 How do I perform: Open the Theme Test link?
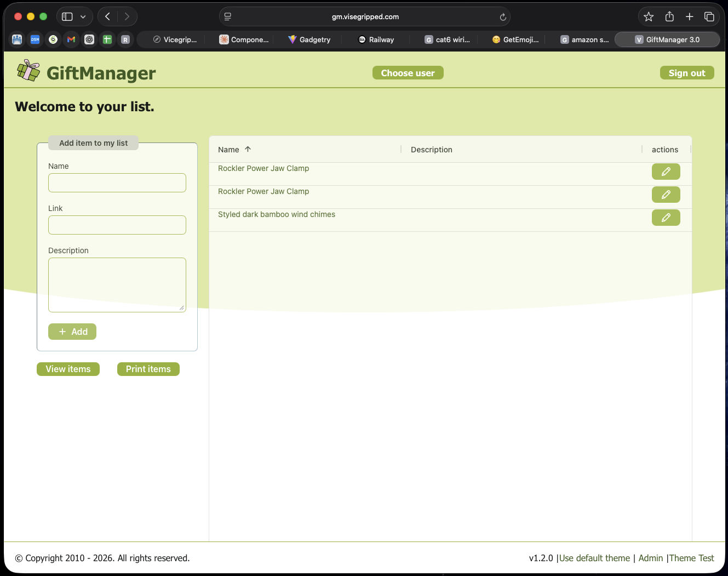point(692,558)
